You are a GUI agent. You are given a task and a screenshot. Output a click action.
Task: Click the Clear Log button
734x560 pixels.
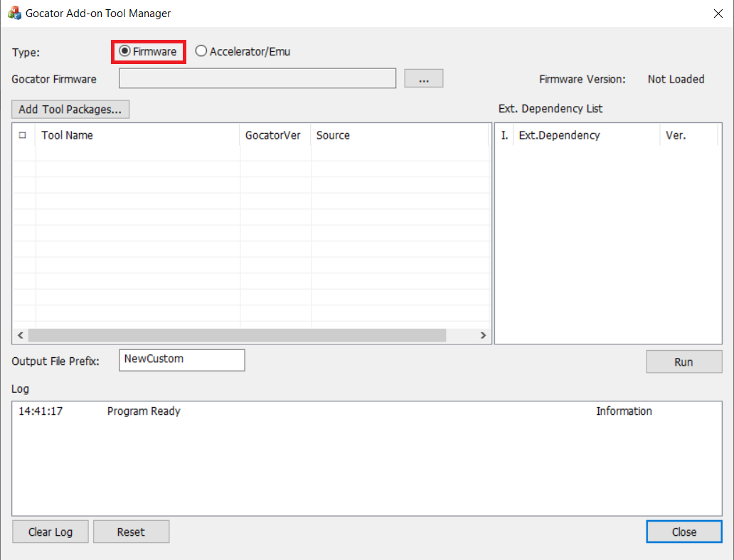[50, 532]
